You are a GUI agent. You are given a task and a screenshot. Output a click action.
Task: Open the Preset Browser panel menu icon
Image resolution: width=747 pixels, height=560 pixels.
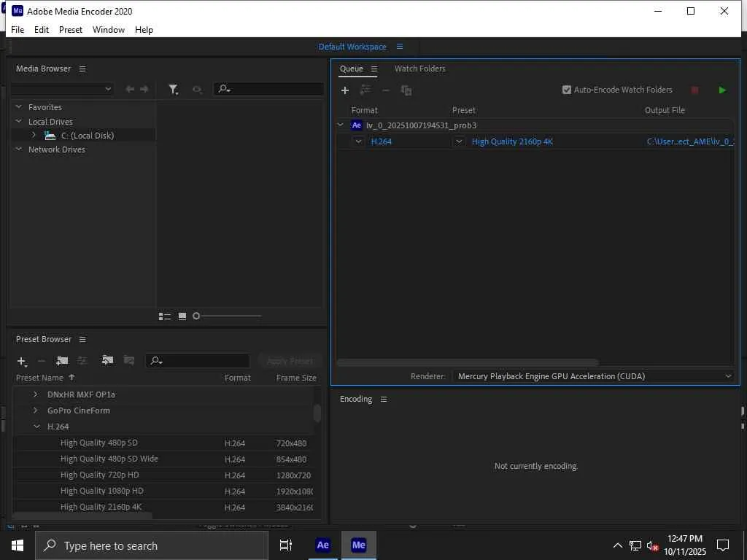coord(82,340)
